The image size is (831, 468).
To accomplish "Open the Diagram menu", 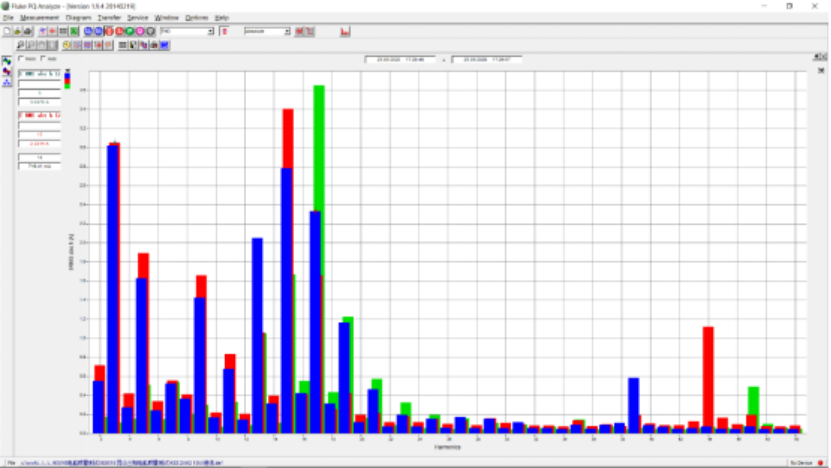I will (x=78, y=18).
